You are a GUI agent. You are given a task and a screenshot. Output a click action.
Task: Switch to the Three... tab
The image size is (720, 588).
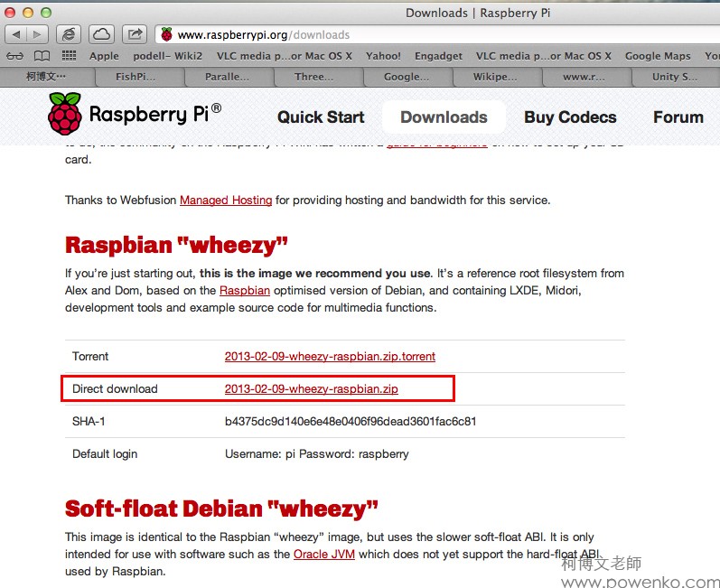[x=319, y=77]
